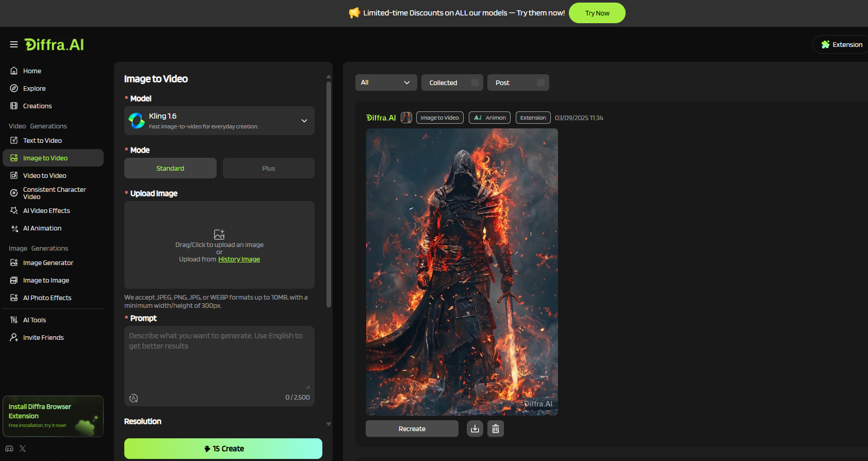Click the Creations grid icon
This screenshot has width=868, height=461.
click(x=14, y=106)
